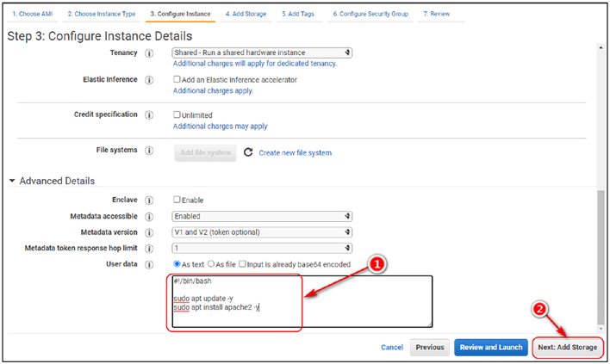Open the hop limit info icon
Image resolution: width=610 pixels, height=364 pixels.
[x=149, y=248]
